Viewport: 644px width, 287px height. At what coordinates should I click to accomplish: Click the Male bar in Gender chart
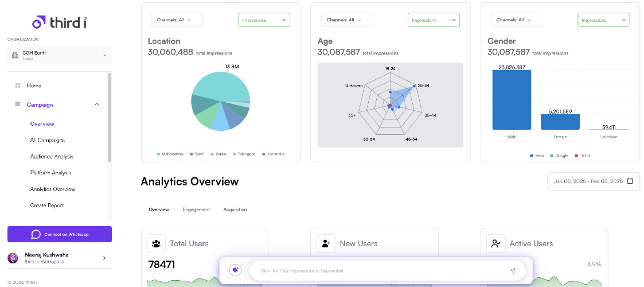[512, 100]
